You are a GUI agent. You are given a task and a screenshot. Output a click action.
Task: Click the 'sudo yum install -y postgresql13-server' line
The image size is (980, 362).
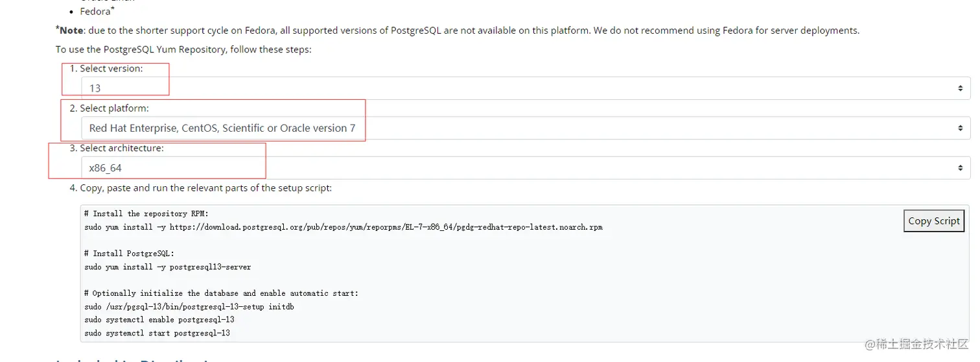[167, 267]
